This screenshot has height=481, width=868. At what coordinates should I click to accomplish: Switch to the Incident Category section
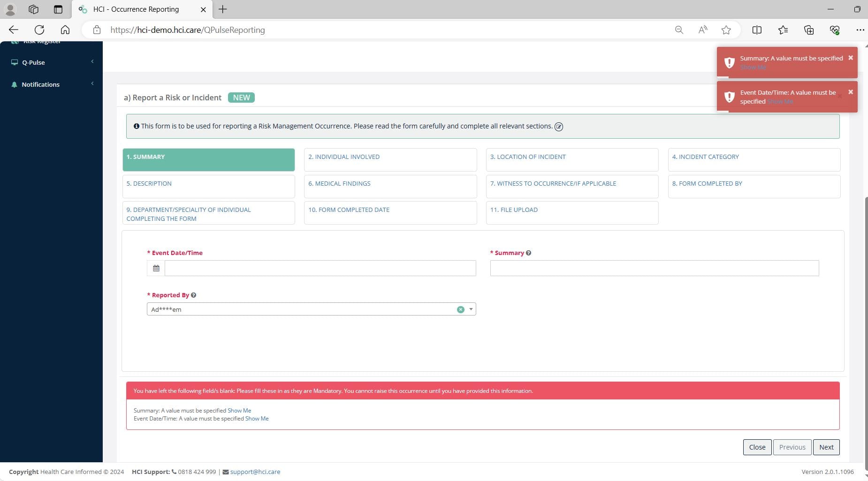[x=753, y=159]
